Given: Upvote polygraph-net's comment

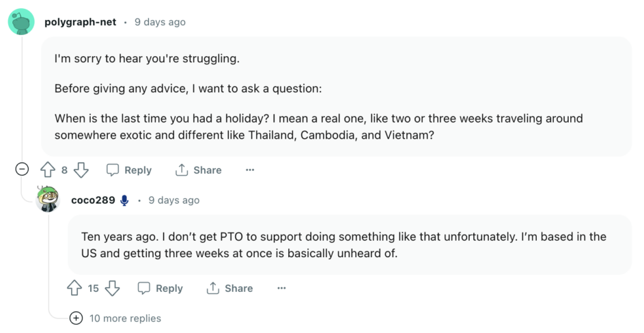Looking at the screenshot, I should point(48,170).
